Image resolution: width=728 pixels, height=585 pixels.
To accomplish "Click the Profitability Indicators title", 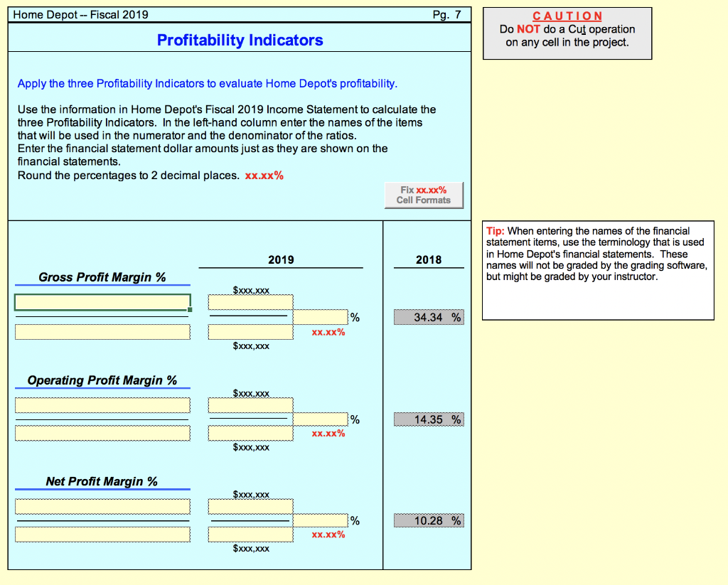I will 240,40.
